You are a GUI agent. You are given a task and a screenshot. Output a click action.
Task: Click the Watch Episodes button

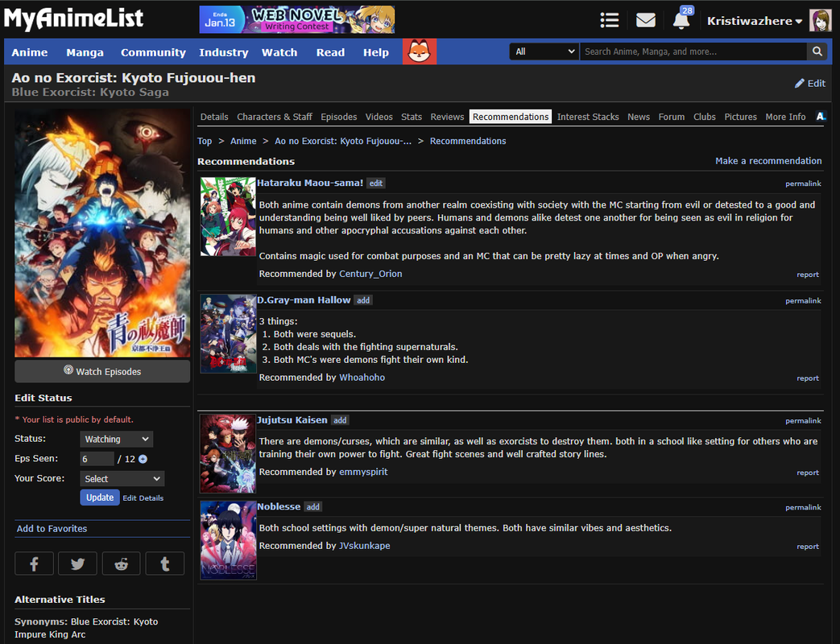click(x=102, y=372)
